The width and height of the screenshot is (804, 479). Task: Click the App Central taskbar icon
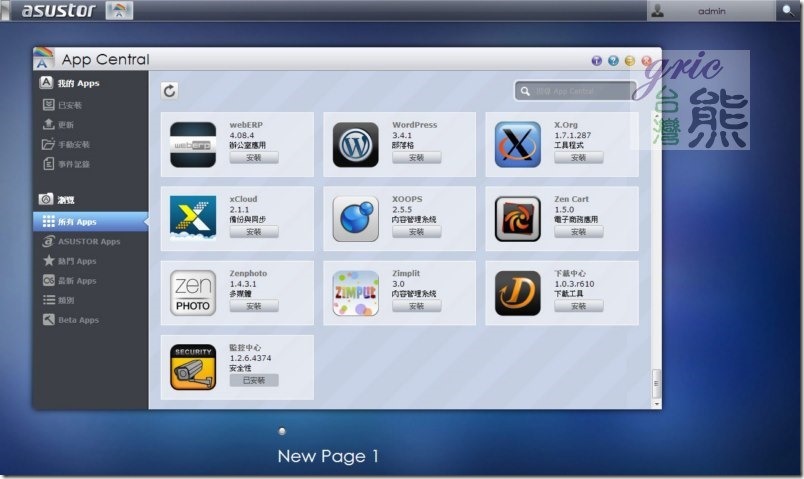click(119, 10)
